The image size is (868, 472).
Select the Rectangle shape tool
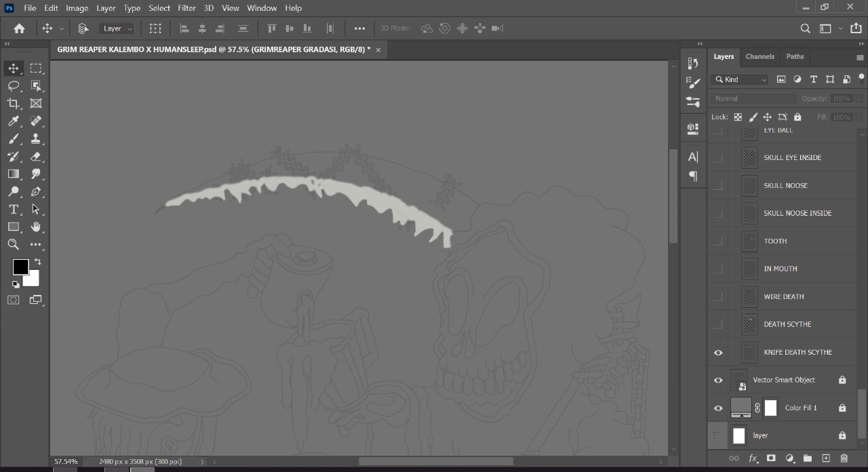pyautogui.click(x=14, y=227)
